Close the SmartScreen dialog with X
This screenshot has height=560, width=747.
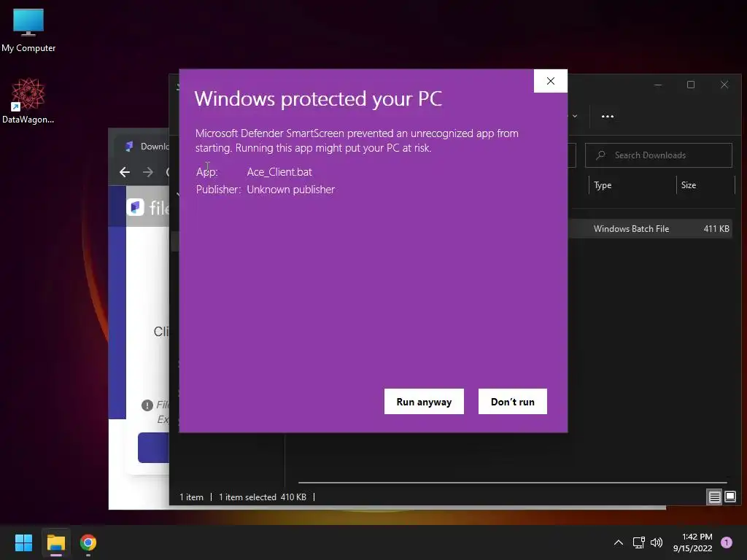[550, 81]
